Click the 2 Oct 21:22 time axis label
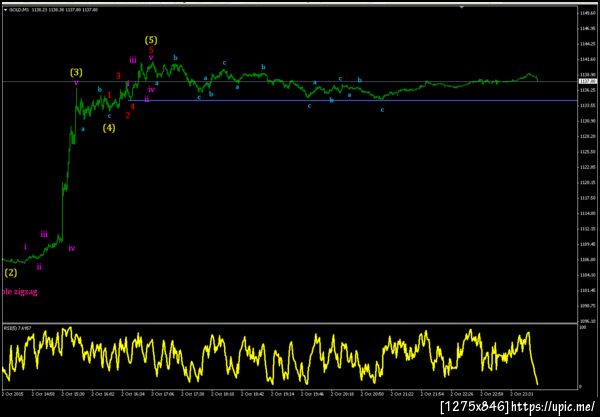The width and height of the screenshot is (600, 417). tap(401, 394)
